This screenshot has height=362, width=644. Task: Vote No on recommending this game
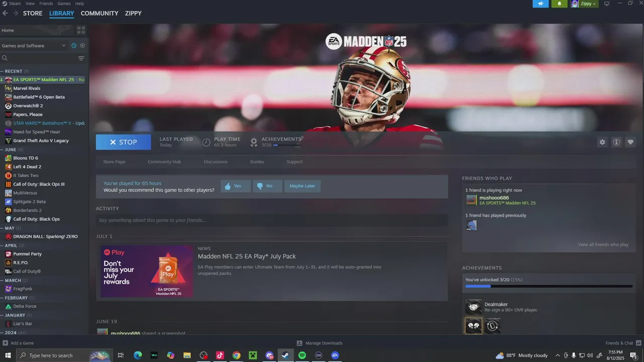267,186
